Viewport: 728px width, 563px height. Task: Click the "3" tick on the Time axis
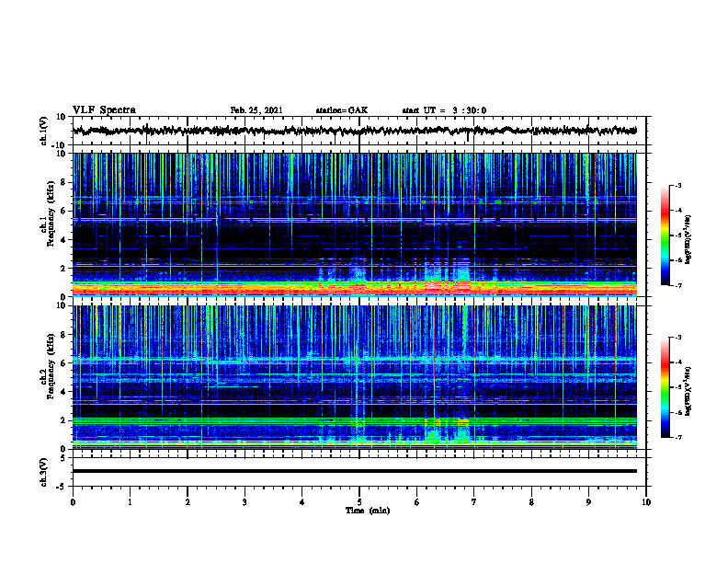point(245,502)
